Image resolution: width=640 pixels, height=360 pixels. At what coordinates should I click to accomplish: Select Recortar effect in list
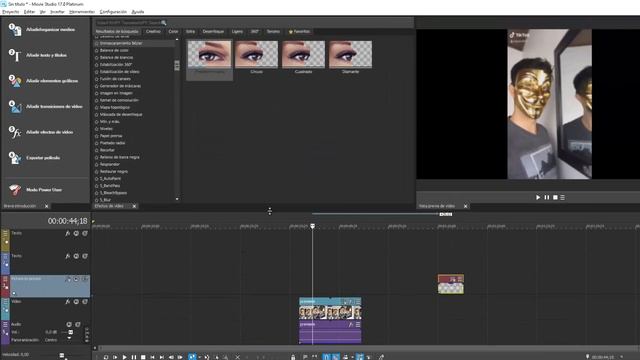[107, 150]
